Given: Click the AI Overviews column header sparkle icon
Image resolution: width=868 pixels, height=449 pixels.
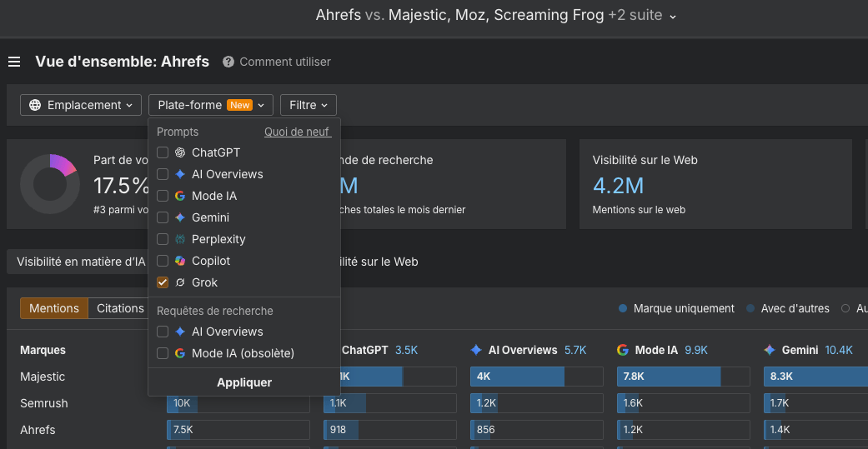Looking at the screenshot, I should tap(476, 350).
